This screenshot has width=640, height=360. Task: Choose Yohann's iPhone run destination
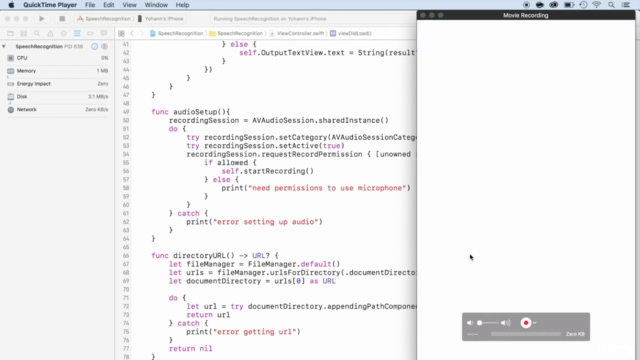161,19
